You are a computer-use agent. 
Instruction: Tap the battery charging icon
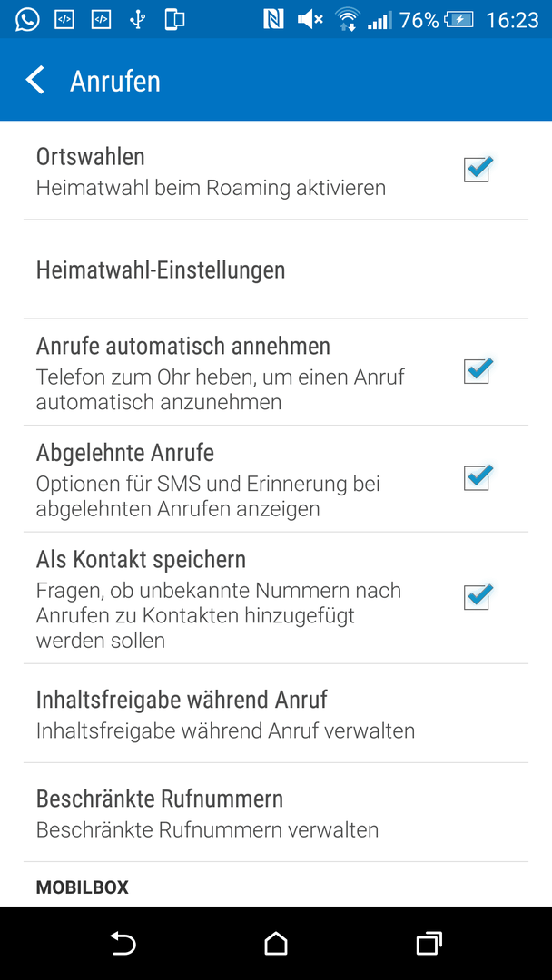click(459, 20)
